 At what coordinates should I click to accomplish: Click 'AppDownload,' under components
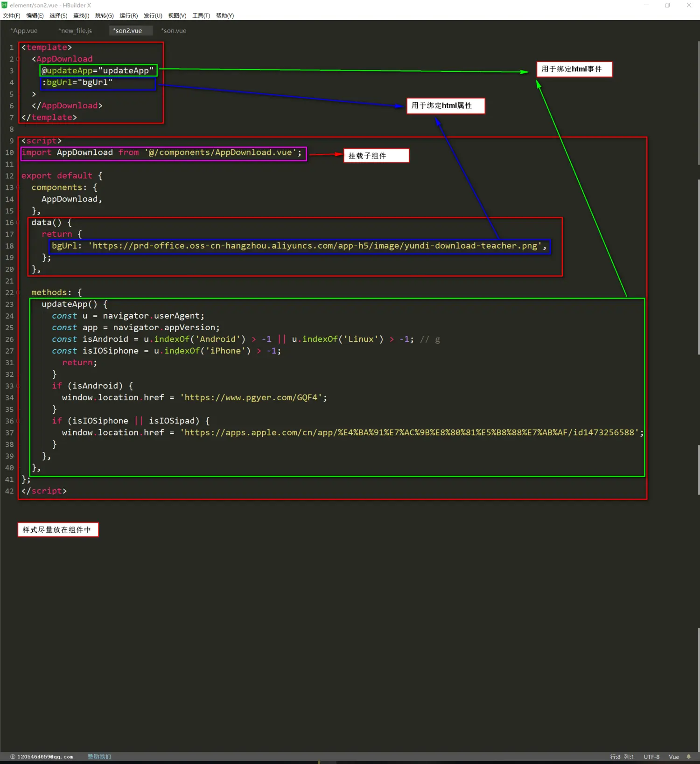pos(72,199)
